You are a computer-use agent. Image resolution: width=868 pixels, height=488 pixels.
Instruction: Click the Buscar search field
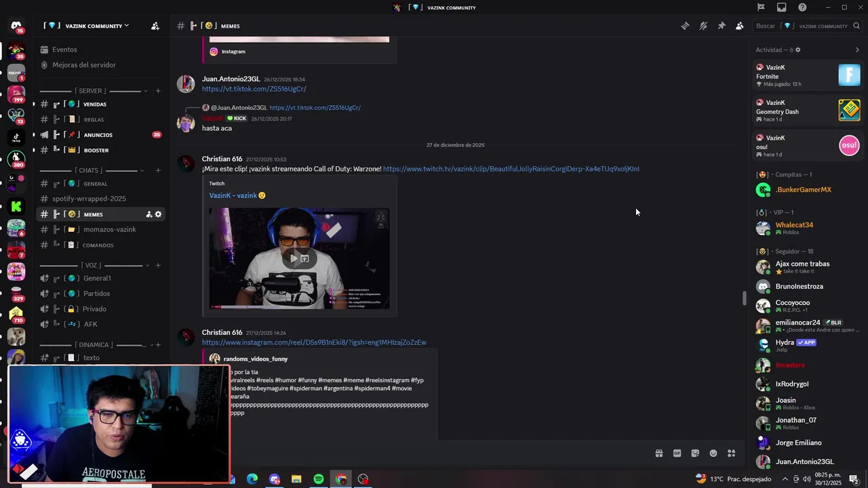point(807,26)
